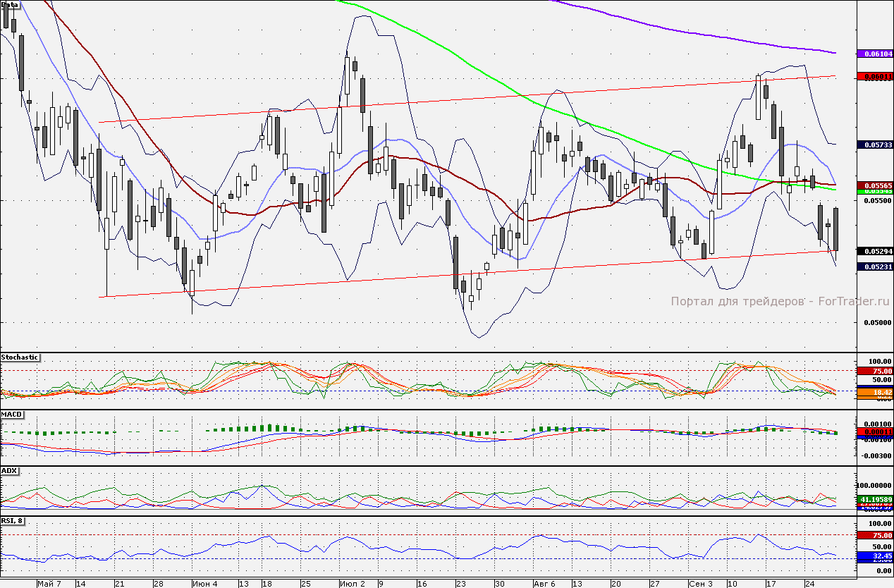Select the 0.05733 upper band price tag
Screen dimensions: 894x588
tap(874, 145)
